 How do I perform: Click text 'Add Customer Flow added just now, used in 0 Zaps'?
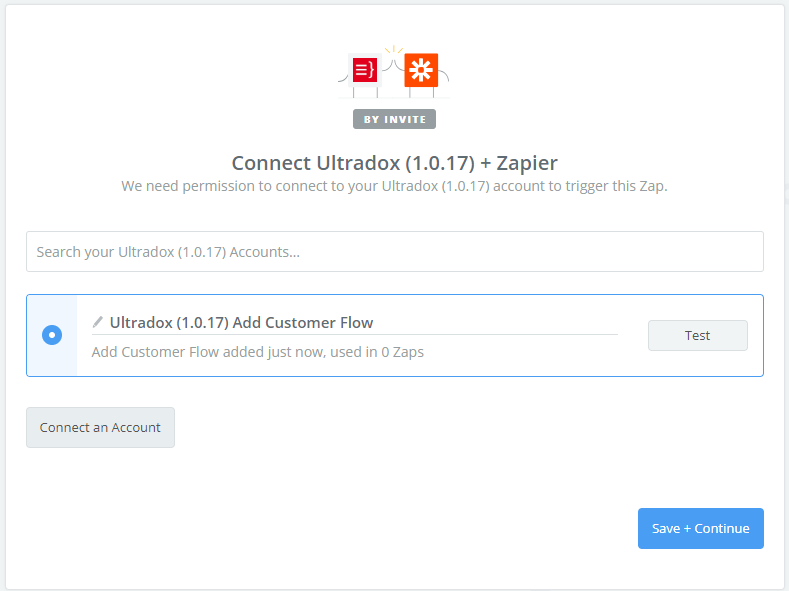click(258, 352)
